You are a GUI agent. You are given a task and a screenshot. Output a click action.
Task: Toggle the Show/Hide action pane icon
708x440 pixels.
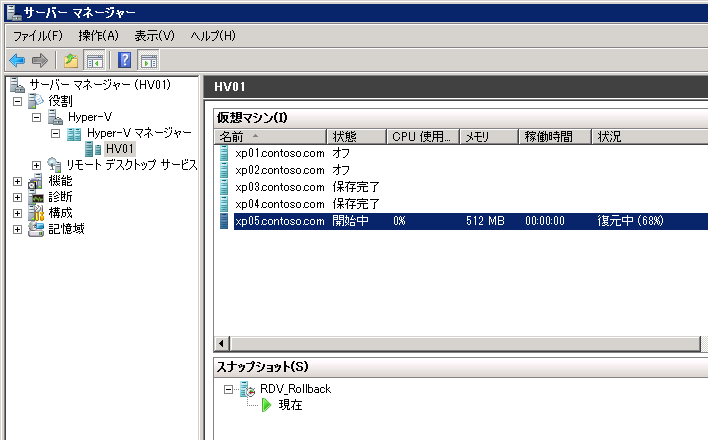(x=149, y=61)
